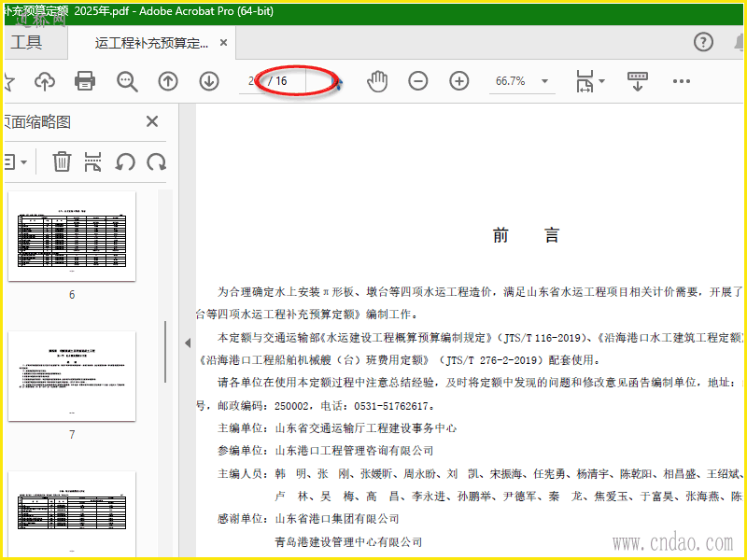
Task: Zoom in with the plus button
Action: pyautogui.click(x=458, y=81)
